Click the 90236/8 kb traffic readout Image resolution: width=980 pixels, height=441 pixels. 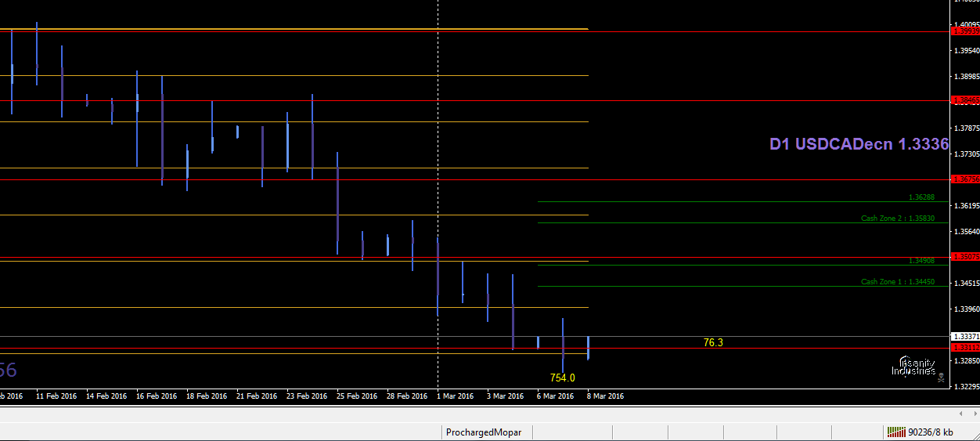931,432
